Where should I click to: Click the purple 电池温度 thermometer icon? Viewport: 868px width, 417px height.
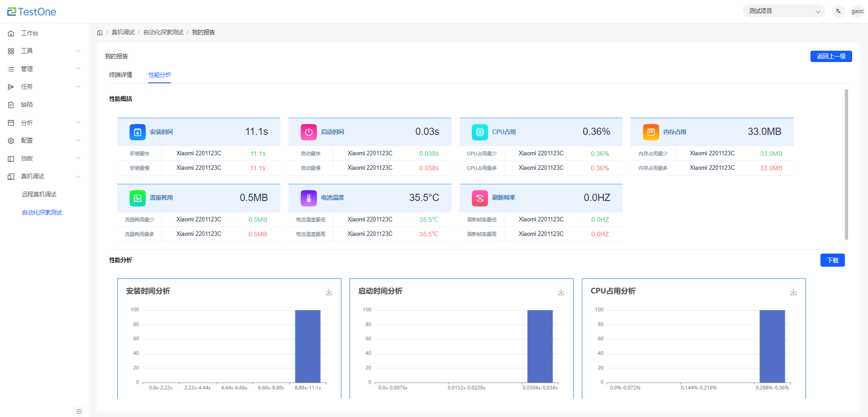click(x=309, y=198)
